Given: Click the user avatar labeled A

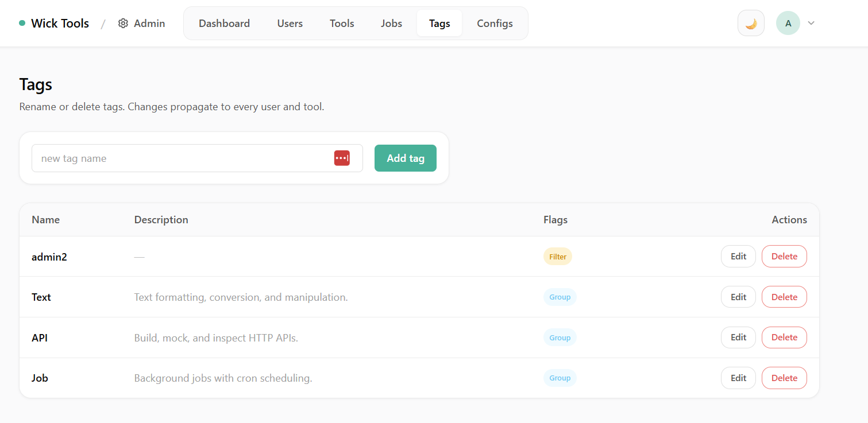Looking at the screenshot, I should click(788, 24).
